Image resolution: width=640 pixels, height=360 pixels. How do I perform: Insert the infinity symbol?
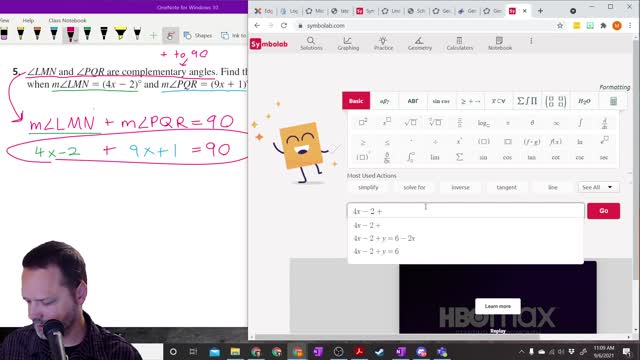[x=556, y=123]
